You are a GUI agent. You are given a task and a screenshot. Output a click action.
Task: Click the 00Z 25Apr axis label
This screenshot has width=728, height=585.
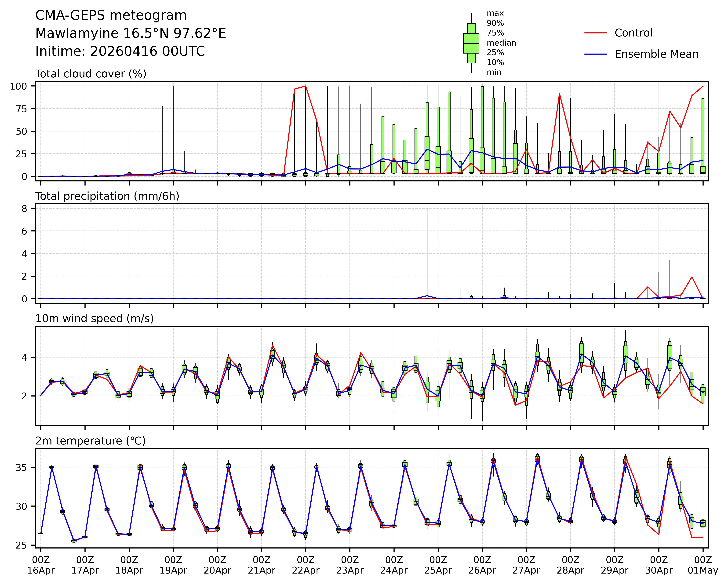pyautogui.click(x=438, y=565)
